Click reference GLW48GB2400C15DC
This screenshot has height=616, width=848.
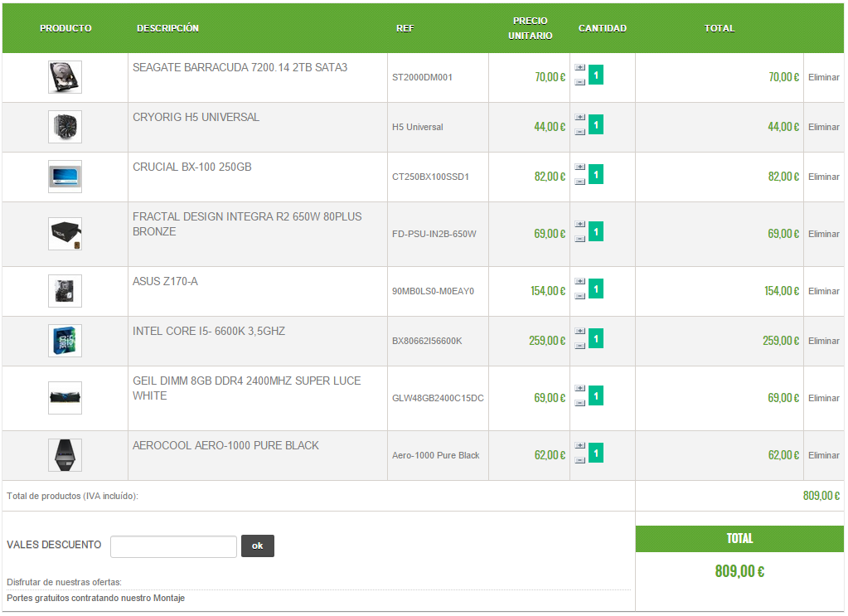[x=438, y=399]
